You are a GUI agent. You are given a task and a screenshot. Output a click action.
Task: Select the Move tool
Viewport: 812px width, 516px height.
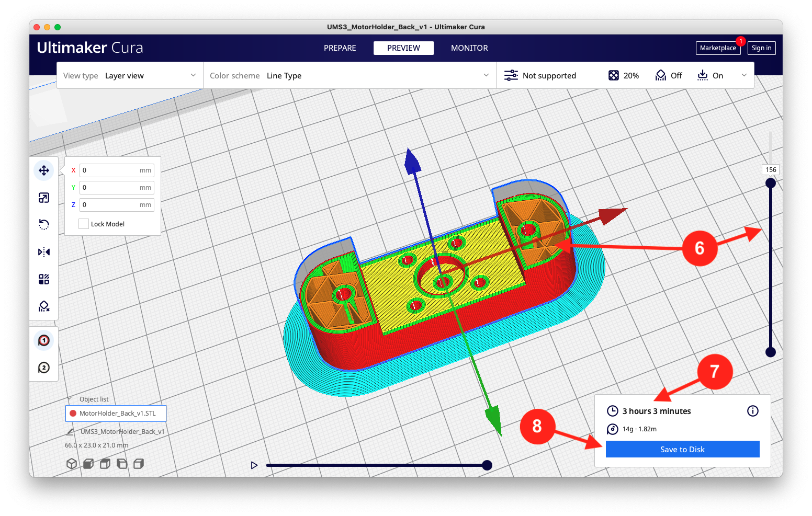pos(44,170)
